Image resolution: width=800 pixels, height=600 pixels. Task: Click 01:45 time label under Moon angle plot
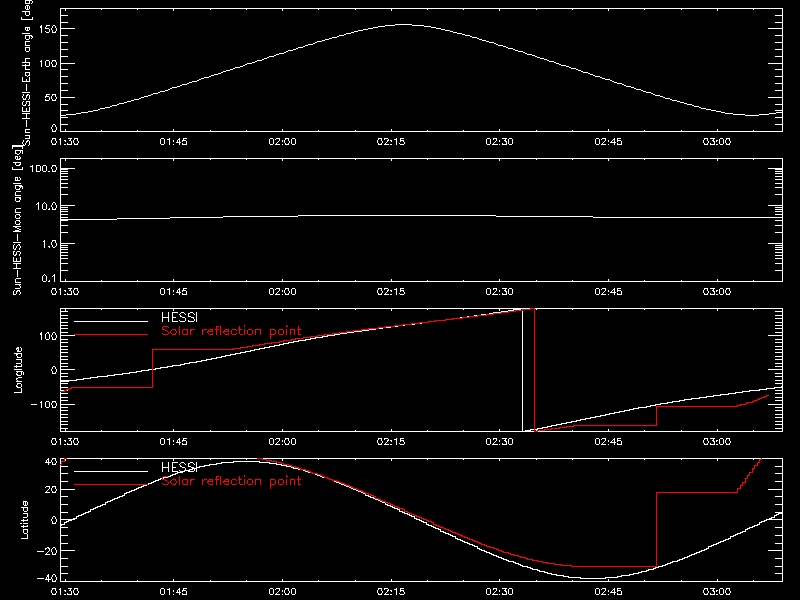173,292
